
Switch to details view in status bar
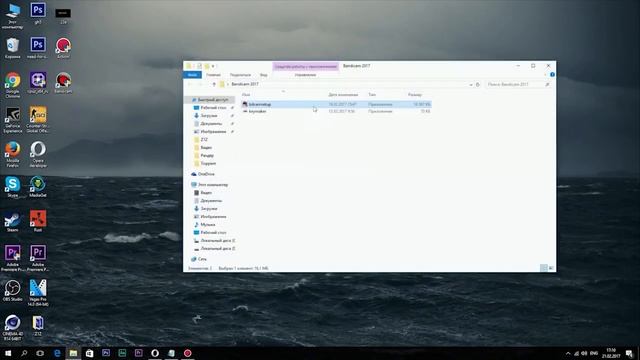pyautogui.click(x=544, y=268)
